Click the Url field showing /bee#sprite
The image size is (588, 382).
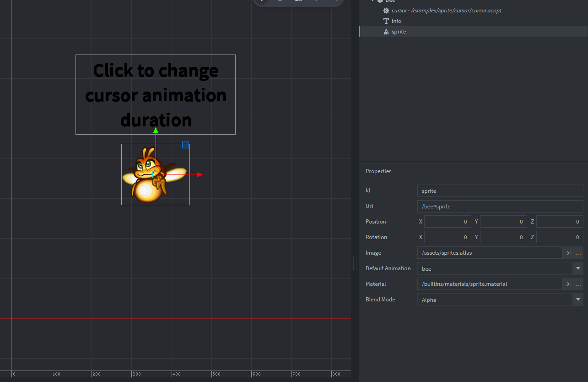tap(500, 206)
